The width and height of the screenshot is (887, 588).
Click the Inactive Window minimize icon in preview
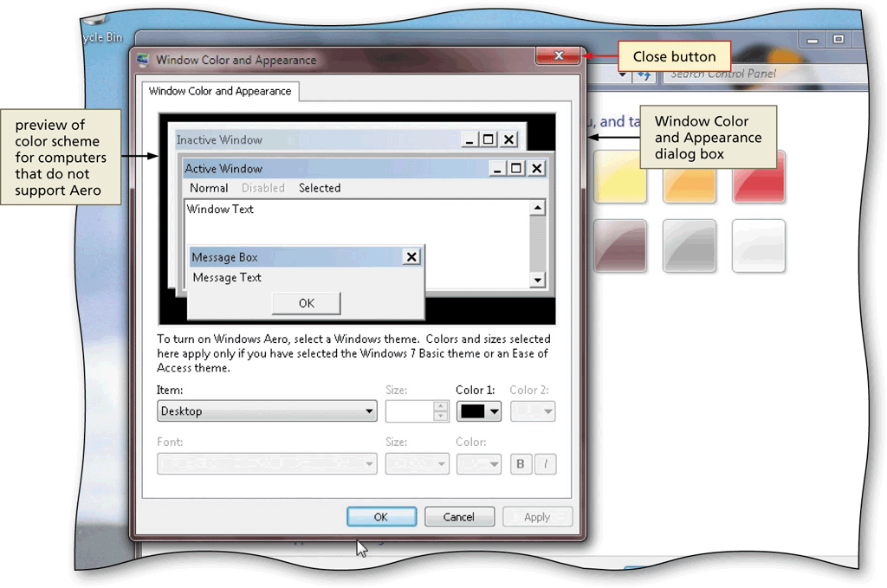pyautogui.click(x=469, y=139)
